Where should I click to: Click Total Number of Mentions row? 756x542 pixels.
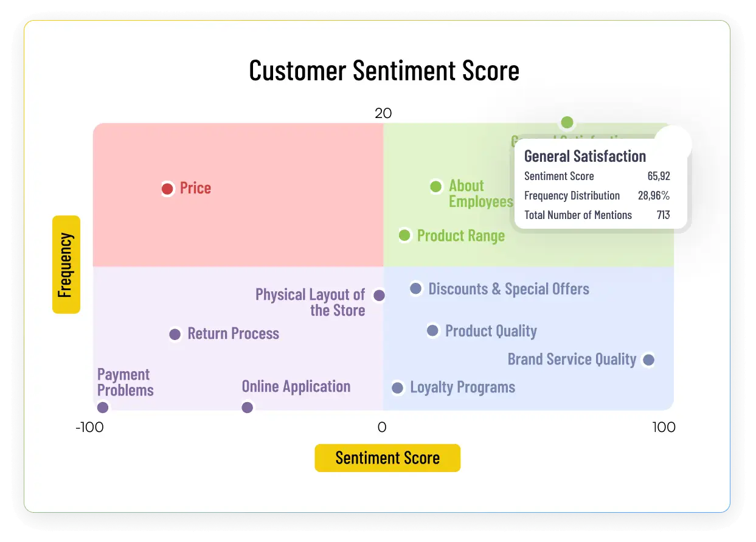click(597, 215)
